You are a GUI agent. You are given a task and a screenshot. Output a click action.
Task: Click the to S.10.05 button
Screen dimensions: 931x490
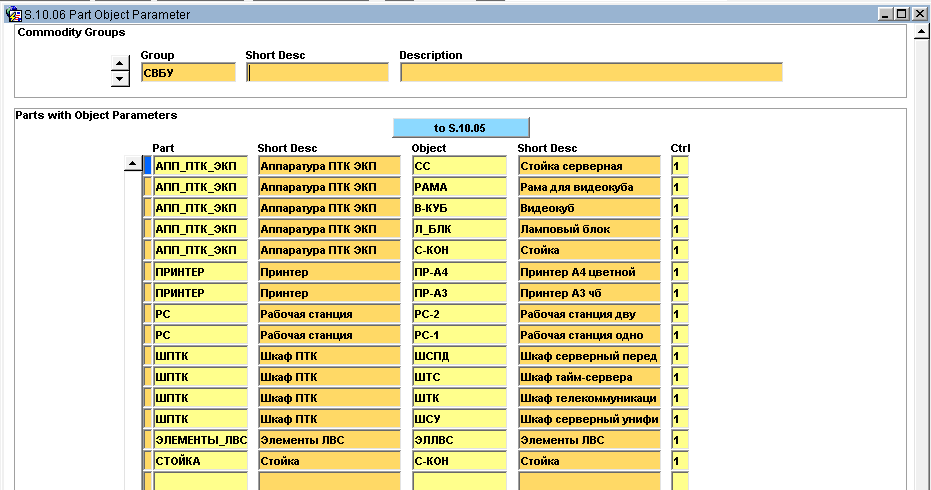pyautogui.click(x=461, y=128)
